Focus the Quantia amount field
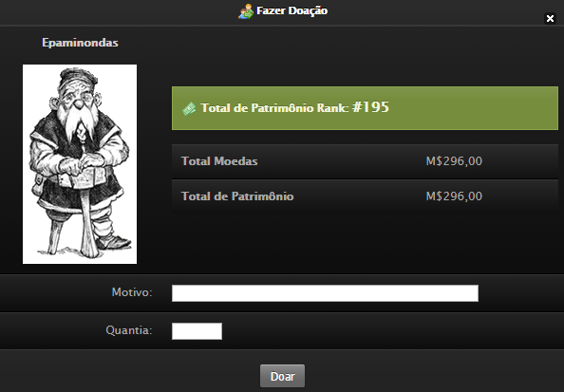 197,331
